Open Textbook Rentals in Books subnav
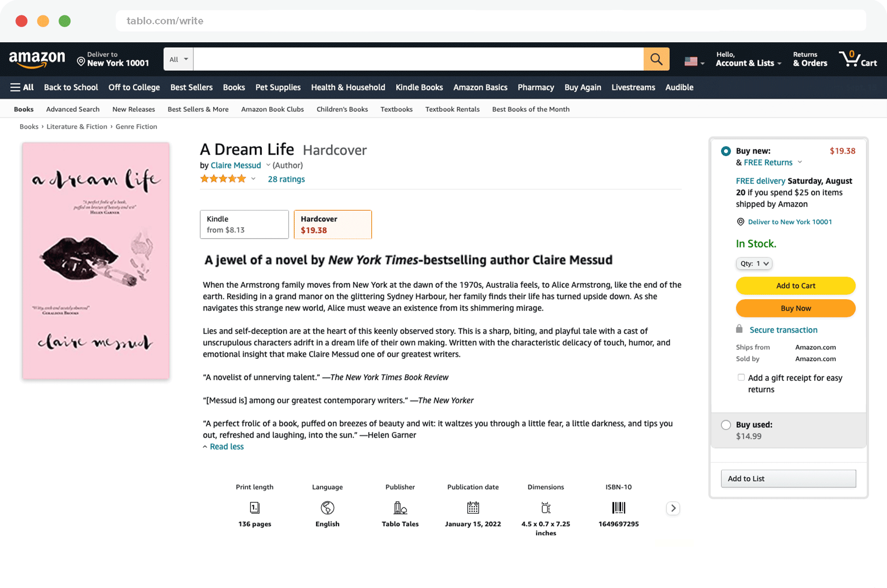Image resolution: width=887 pixels, height=588 pixels. (452, 109)
